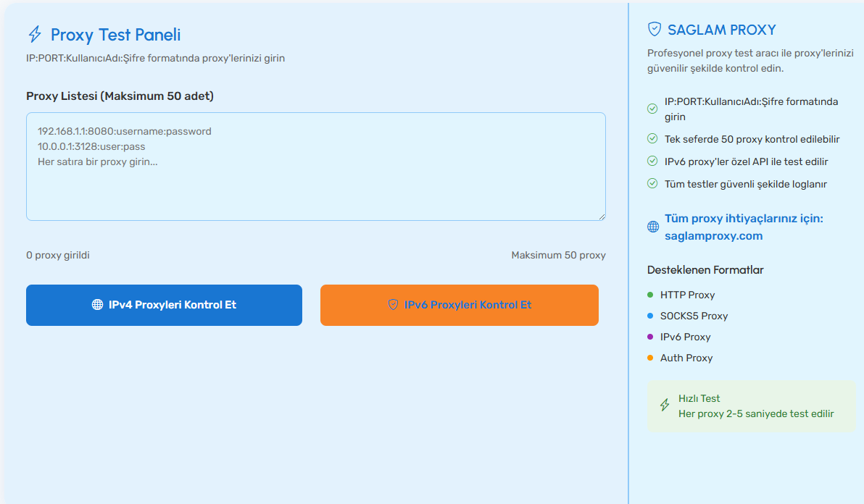Click the check icon beside güvenli şekilde loglanır

click(652, 184)
